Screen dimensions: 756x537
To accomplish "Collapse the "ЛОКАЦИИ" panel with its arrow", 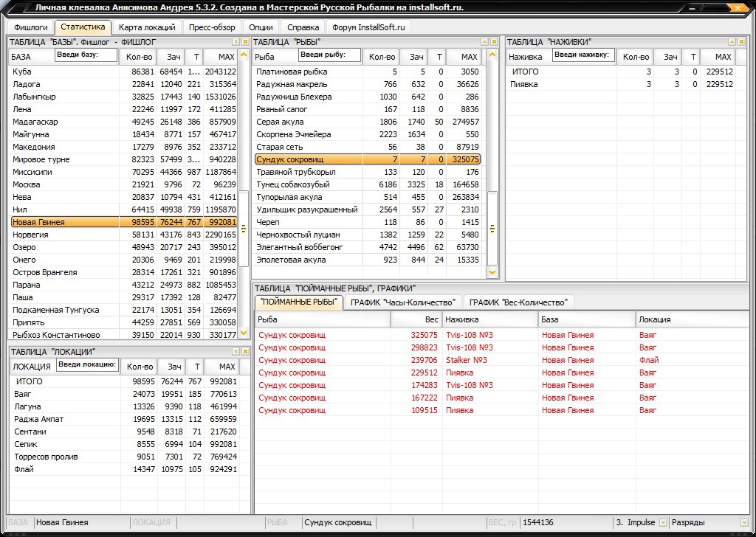I will (x=236, y=352).
